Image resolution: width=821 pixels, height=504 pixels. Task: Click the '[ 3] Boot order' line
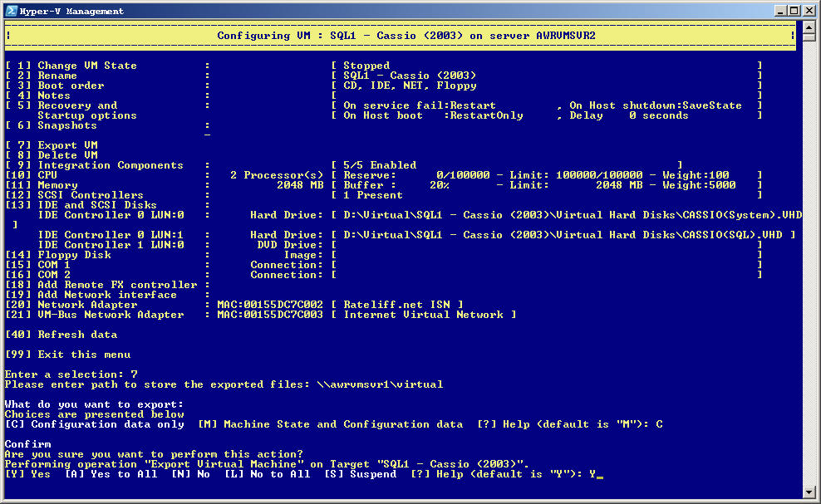[x=55, y=86]
